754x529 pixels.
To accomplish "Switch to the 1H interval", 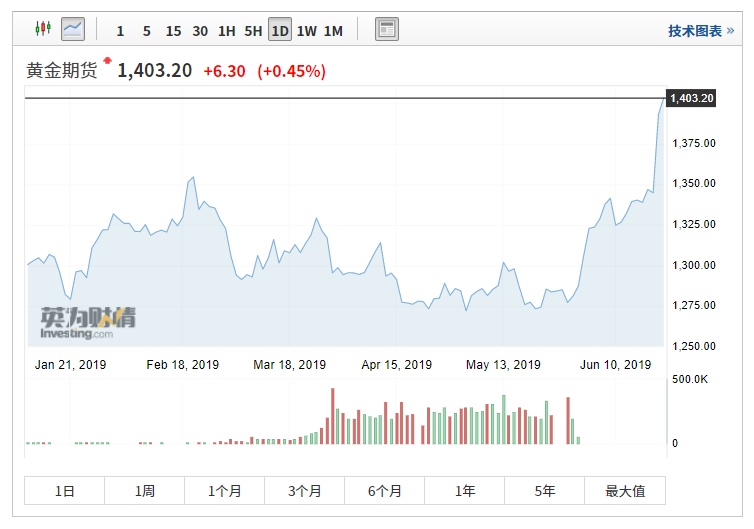I will coord(227,31).
